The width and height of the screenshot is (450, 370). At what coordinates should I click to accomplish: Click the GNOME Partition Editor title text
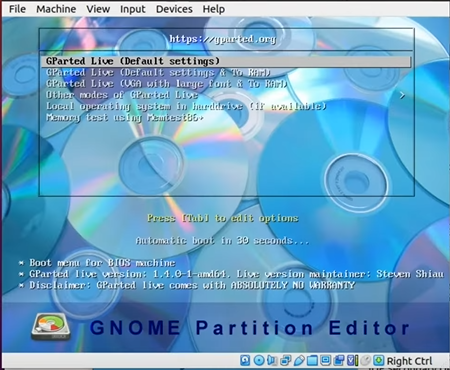click(250, 328)
